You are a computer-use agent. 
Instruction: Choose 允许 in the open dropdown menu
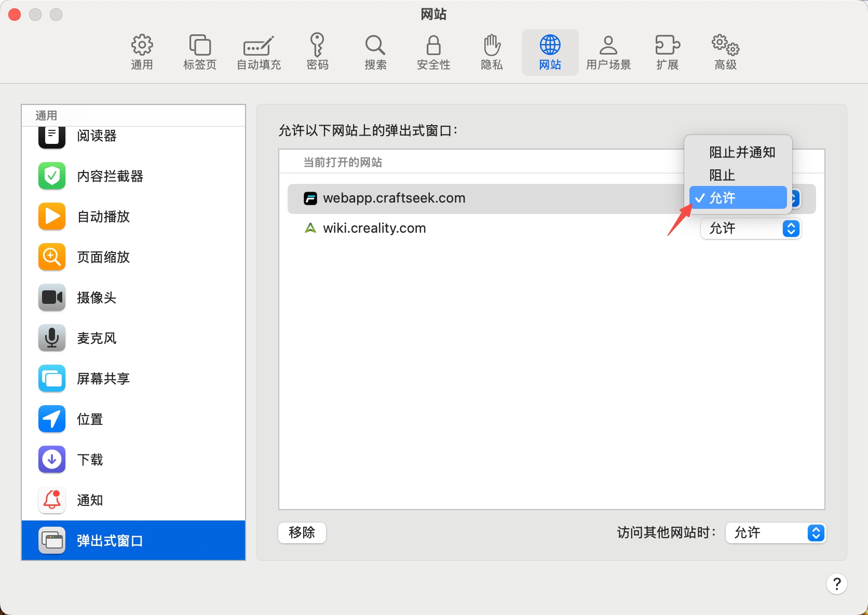click(x=738, y=197)
